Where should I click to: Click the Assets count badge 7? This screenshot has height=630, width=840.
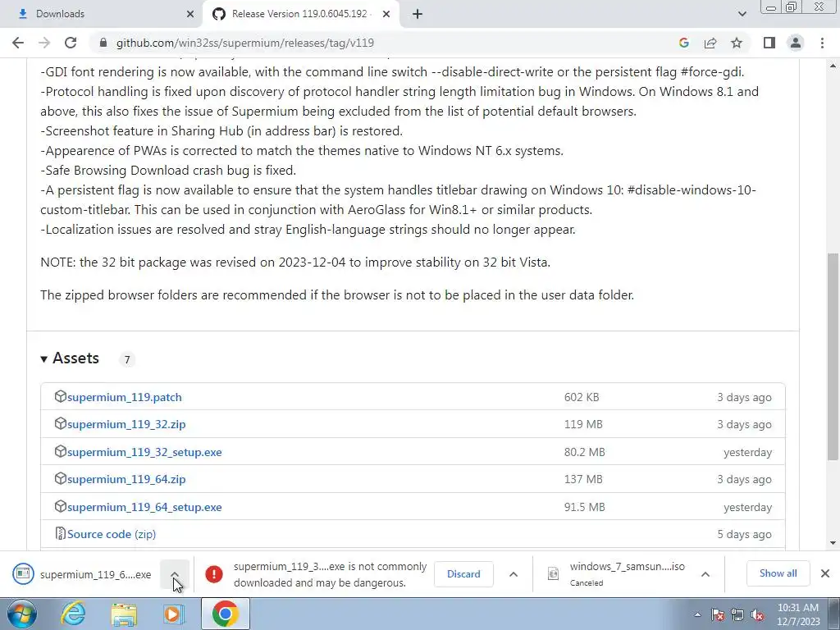(127, 359)
